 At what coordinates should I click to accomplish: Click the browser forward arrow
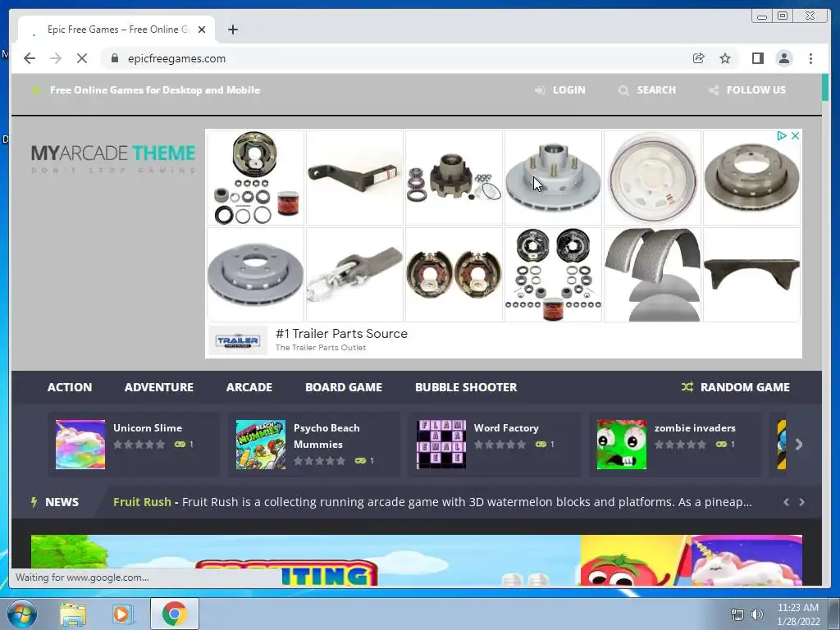(x=56, y=58)
